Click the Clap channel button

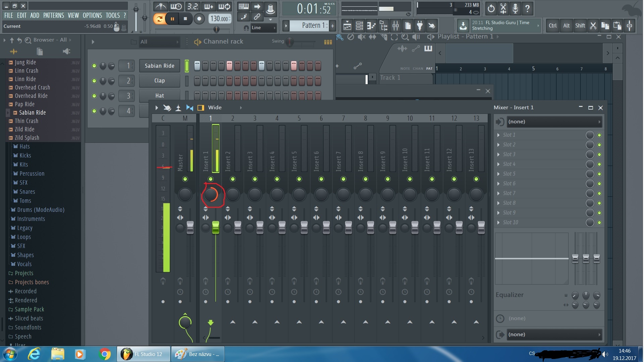(159, 80)
